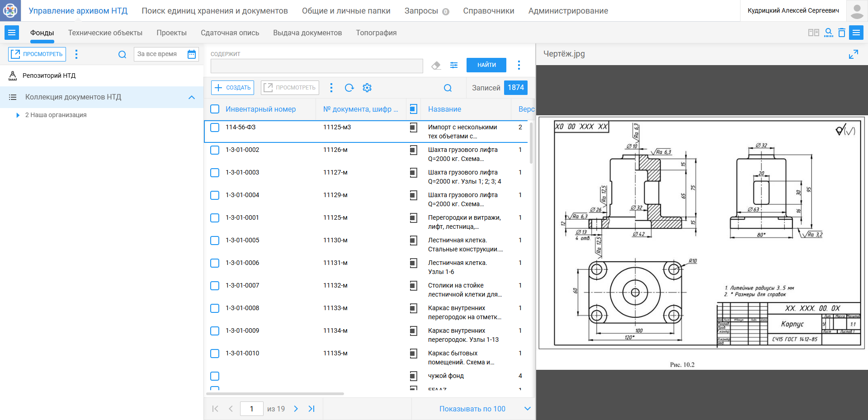This screenshot has height=420, width=868.
Task: Check the row 1-3-01-0005 checkbox
Action: [215, 241]
